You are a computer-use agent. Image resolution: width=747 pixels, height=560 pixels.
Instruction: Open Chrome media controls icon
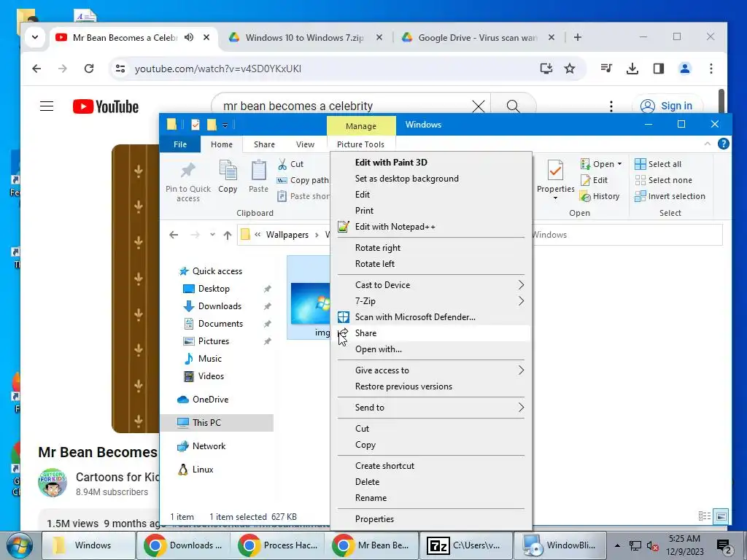(x=606, y=69)
